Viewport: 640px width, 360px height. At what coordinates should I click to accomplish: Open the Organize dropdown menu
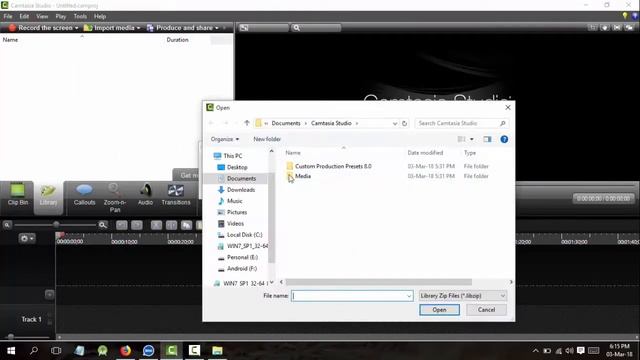click(225, 139)
